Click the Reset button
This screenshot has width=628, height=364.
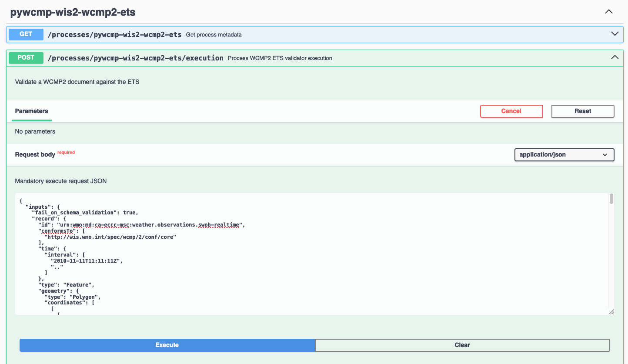click(x=582, y=111)
